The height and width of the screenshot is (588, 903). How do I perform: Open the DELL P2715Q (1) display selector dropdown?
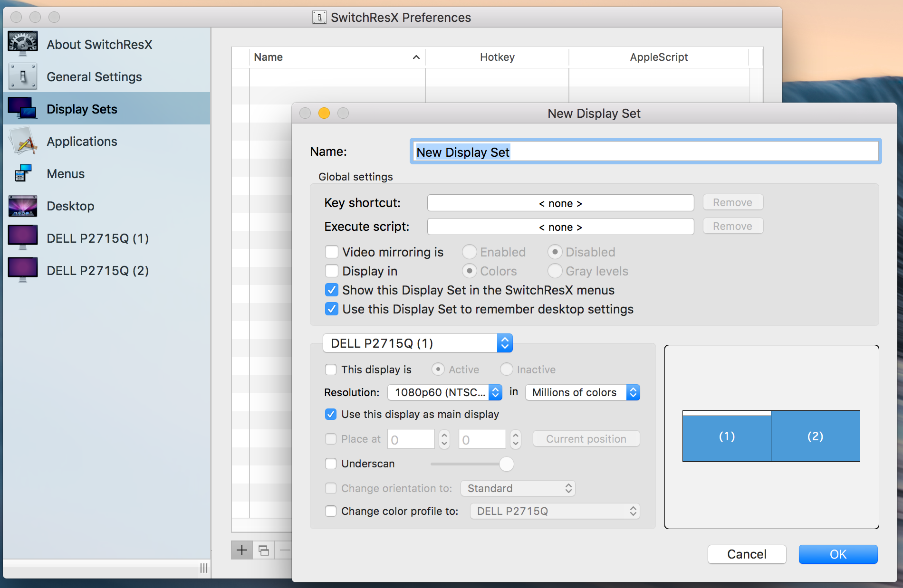click(x=417, y=343)
